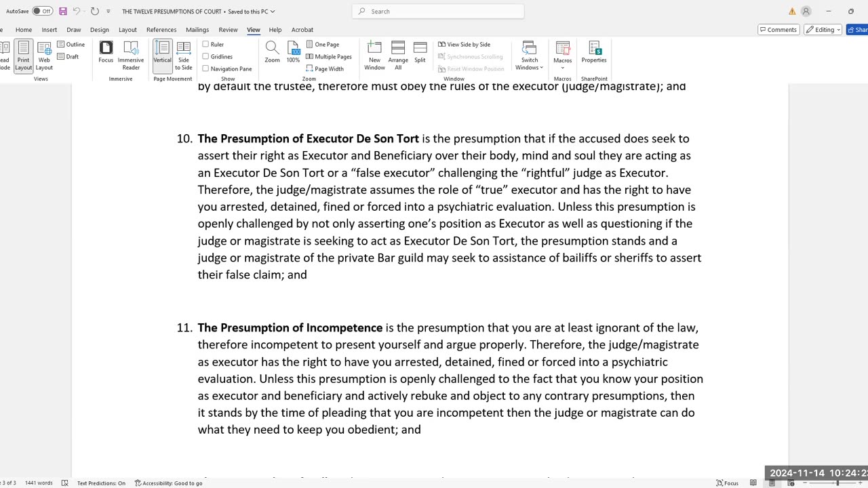Toggle AutoSave switch
This screenshot has height=488, width=868.
[x=42, y=11]
